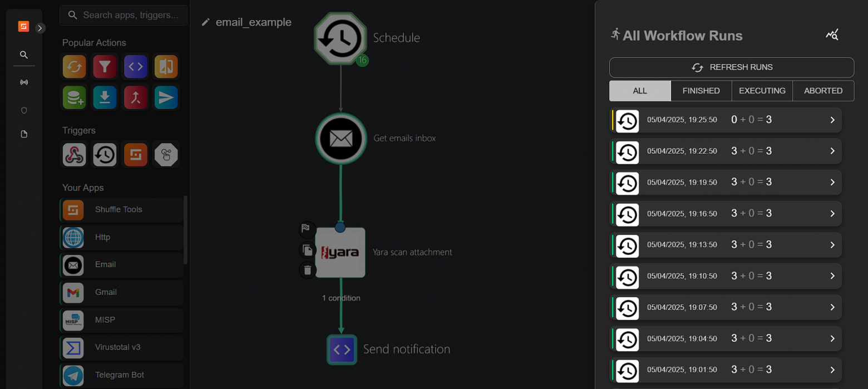
Task: Edit workflow name with pencil icon
Action: coord(206,22)
